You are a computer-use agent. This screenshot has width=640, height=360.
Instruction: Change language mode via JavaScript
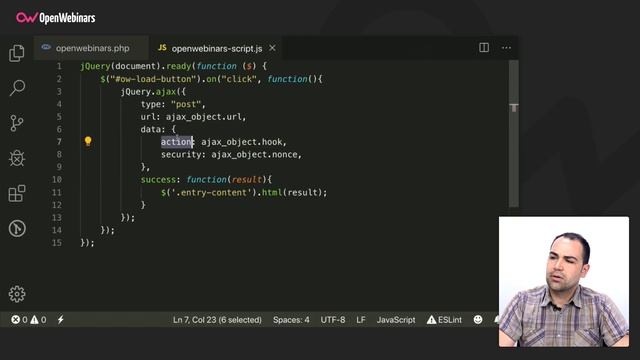point(396,320)
